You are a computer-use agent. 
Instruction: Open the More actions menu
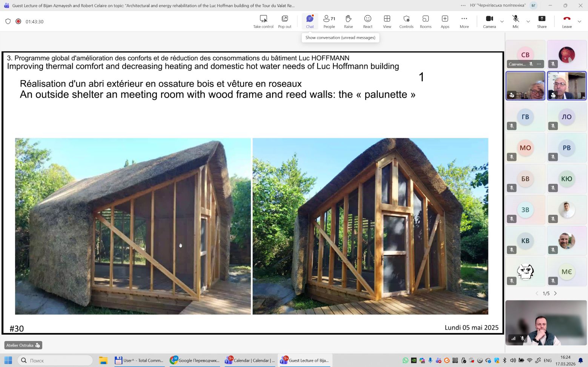tap(464, 21)
